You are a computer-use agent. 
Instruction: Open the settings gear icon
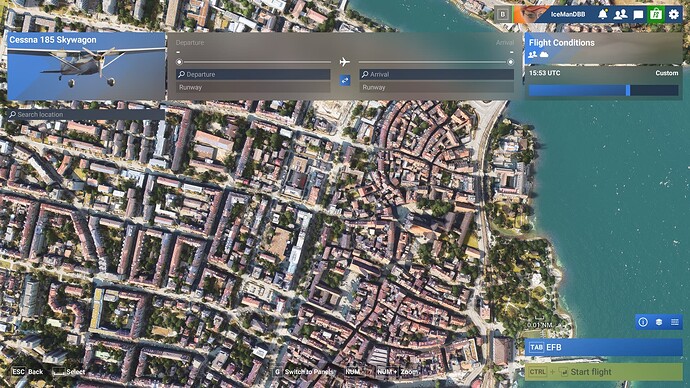click(x=674, y=15)
